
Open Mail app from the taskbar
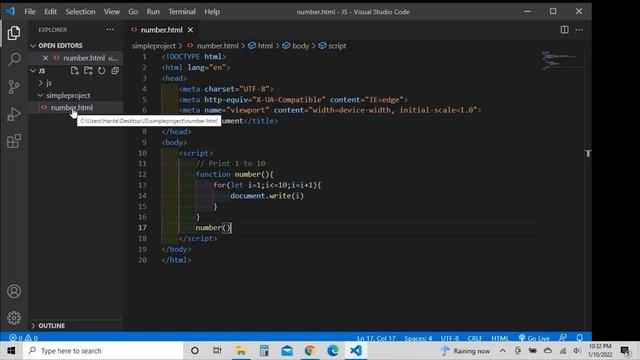click(287, 351)
